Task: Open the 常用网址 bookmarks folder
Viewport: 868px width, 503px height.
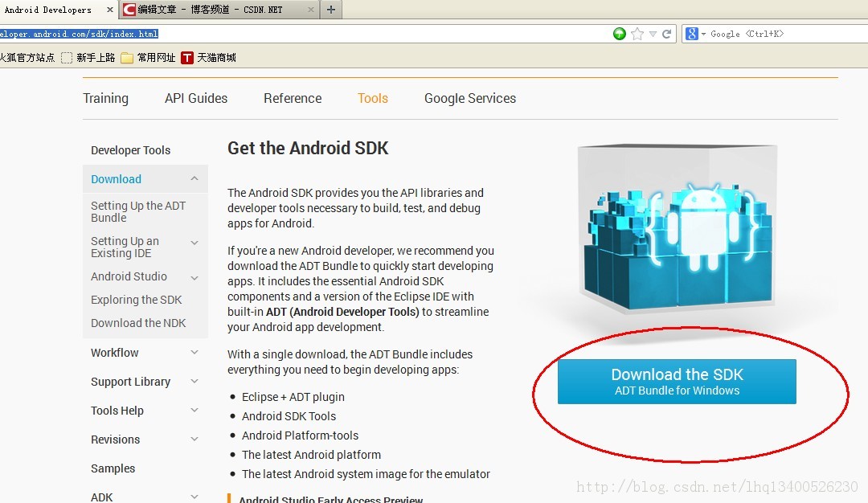Action: 148,58
